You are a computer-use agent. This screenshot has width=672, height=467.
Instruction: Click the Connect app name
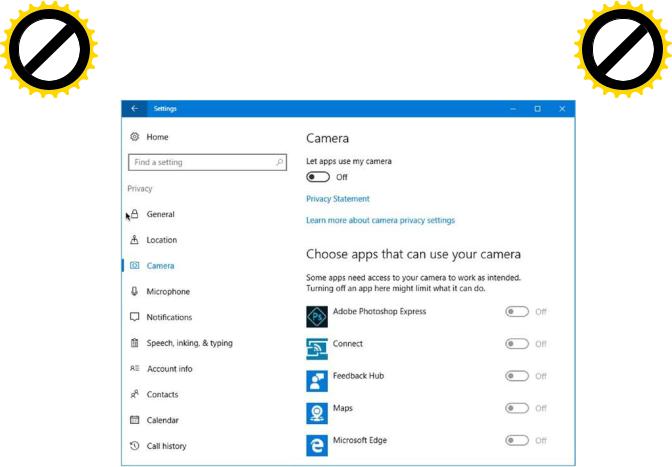tap(348, 344)
